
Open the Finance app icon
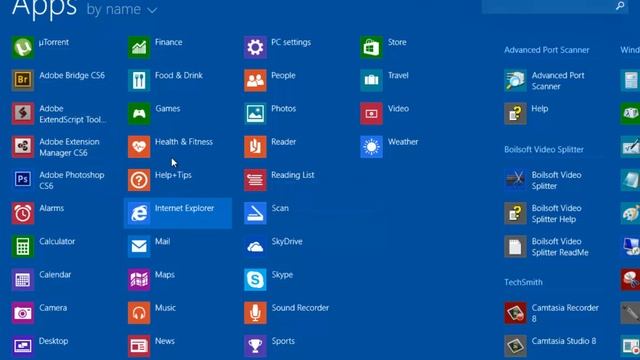[139, 47]
